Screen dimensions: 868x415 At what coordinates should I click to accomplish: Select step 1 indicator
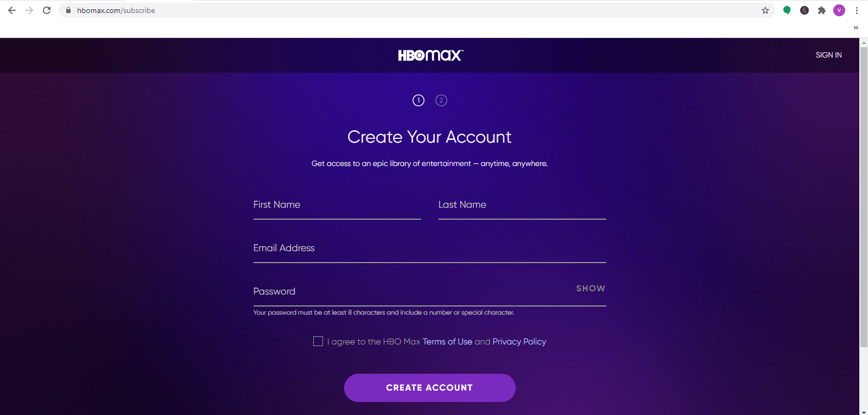pos(419,100)
